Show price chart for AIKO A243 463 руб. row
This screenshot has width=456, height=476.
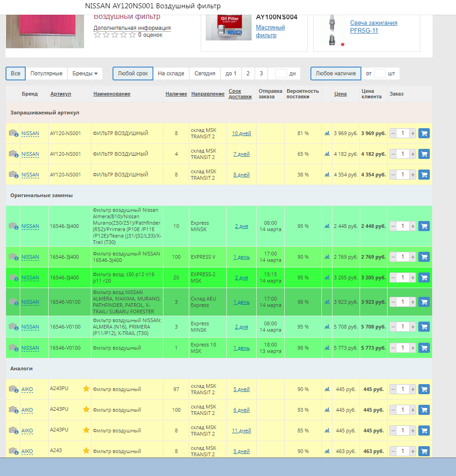click(x=327, y=451)
